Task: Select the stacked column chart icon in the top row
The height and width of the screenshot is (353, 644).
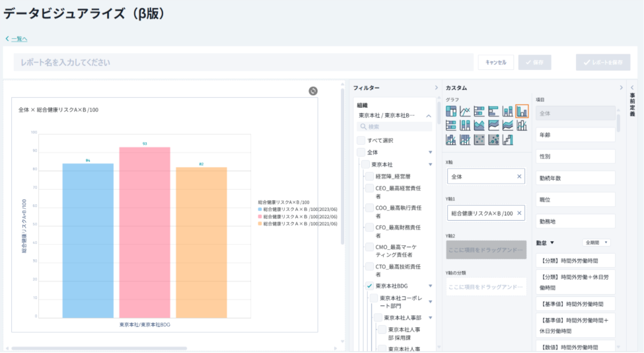Action: click(508, 111)
